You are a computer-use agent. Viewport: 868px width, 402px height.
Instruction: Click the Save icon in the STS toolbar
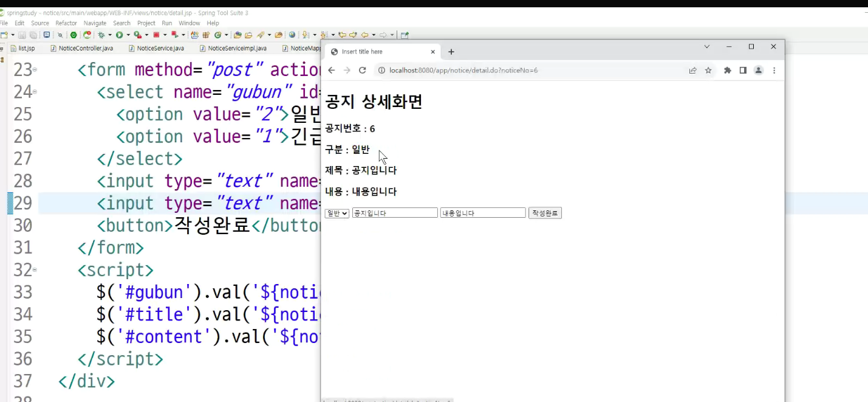tap(22, 35)
